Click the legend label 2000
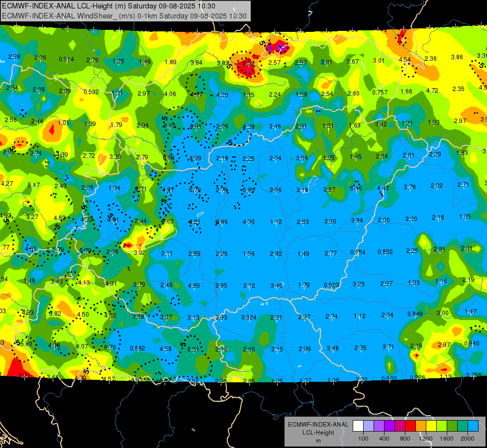487x448 pixels. [467, 439]
